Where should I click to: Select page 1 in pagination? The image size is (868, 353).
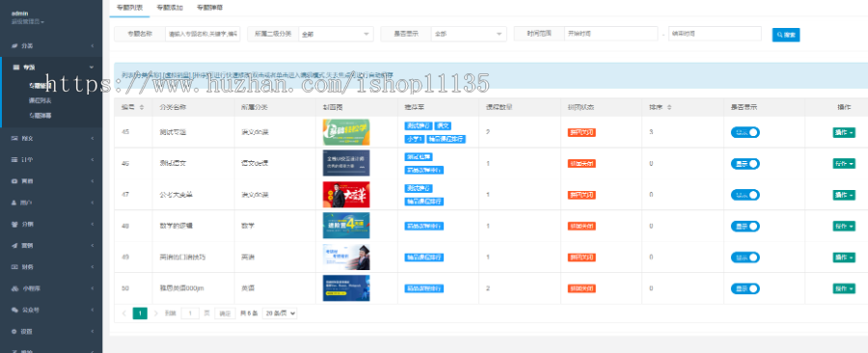140,313
